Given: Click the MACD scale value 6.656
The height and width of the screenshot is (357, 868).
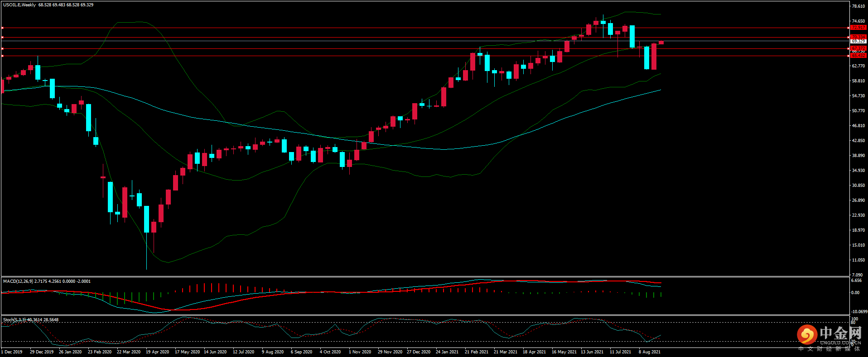Looking at the screenshot, I should click(857, 281).
